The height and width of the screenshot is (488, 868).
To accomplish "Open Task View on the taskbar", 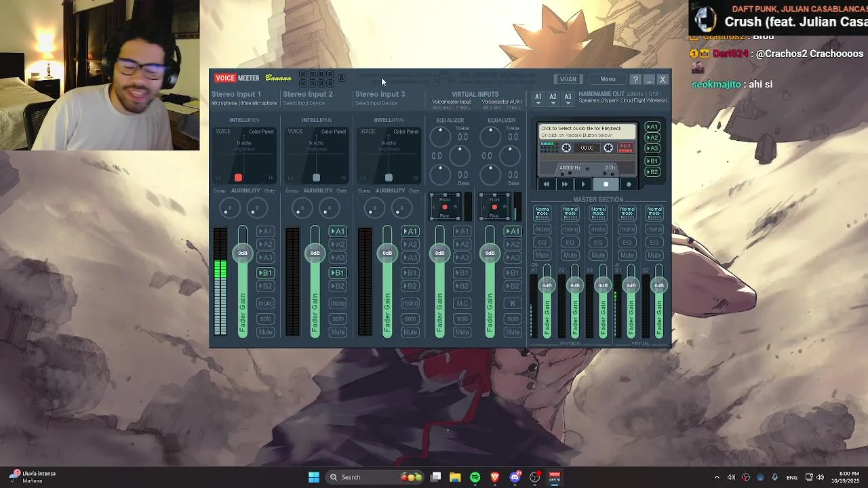I will pos(436,477).
